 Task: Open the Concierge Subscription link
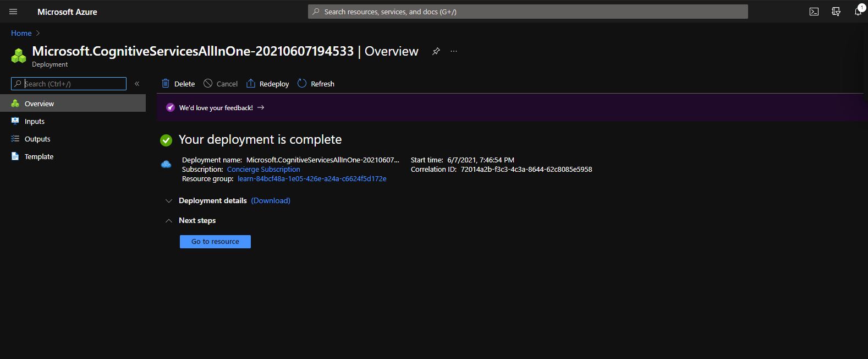tap(263, 170)
